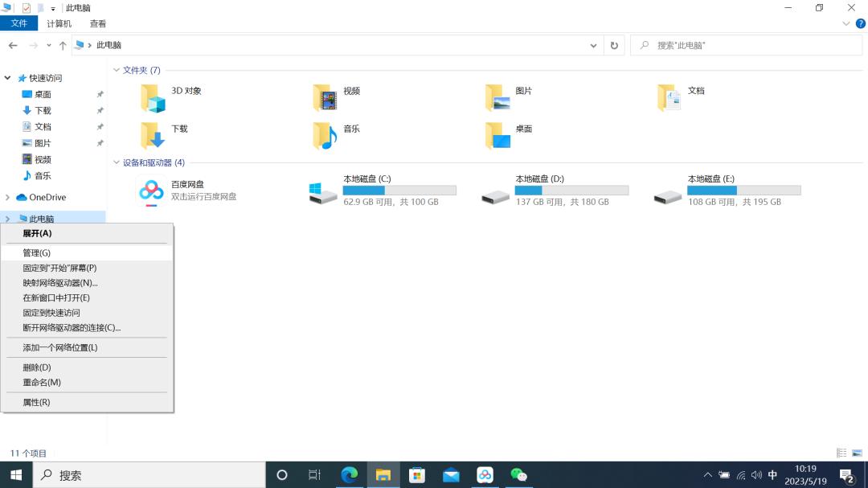Click the refresh button in address bar
868x488 pixels.
(x=613, y=45)
